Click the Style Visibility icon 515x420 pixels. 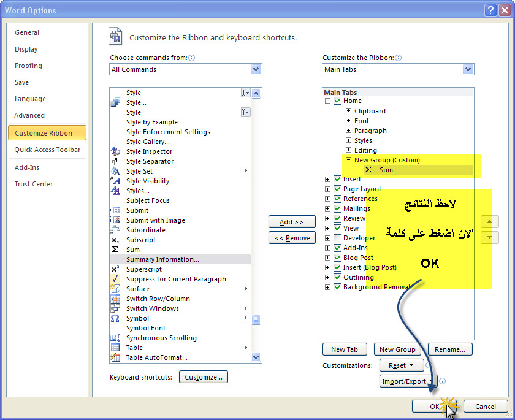115,181
